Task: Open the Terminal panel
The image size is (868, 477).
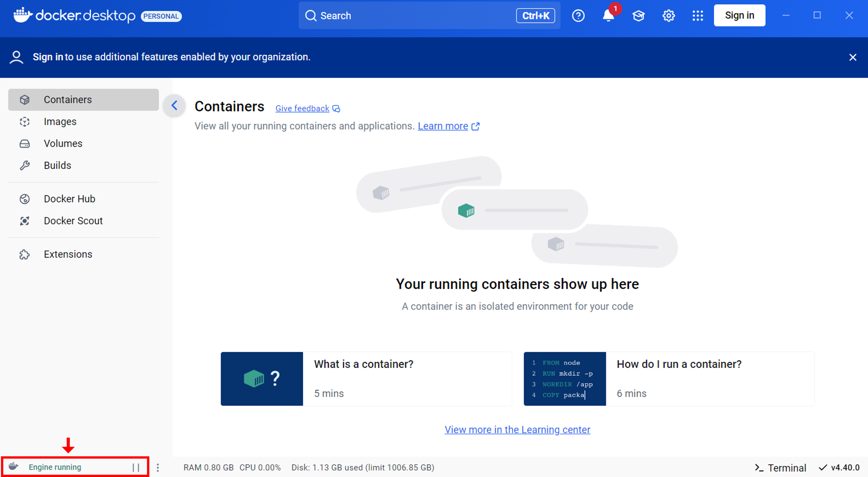Action: (780, 467)
